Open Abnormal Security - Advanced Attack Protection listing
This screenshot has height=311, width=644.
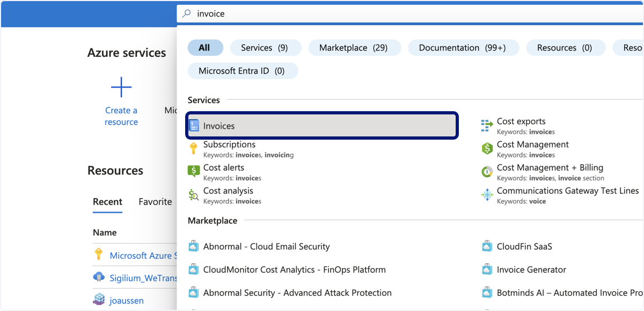pyautogui.click(x=297, y=293)
